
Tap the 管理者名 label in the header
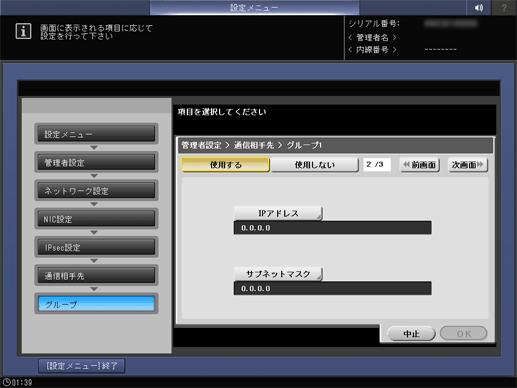point(372,37)
